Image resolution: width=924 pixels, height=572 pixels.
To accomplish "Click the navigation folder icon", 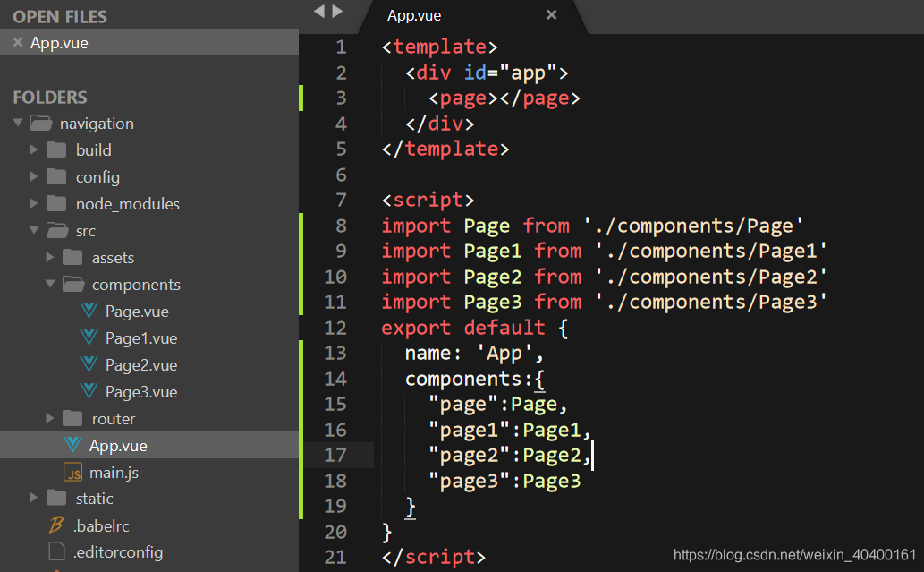I will tap(41, 123).
